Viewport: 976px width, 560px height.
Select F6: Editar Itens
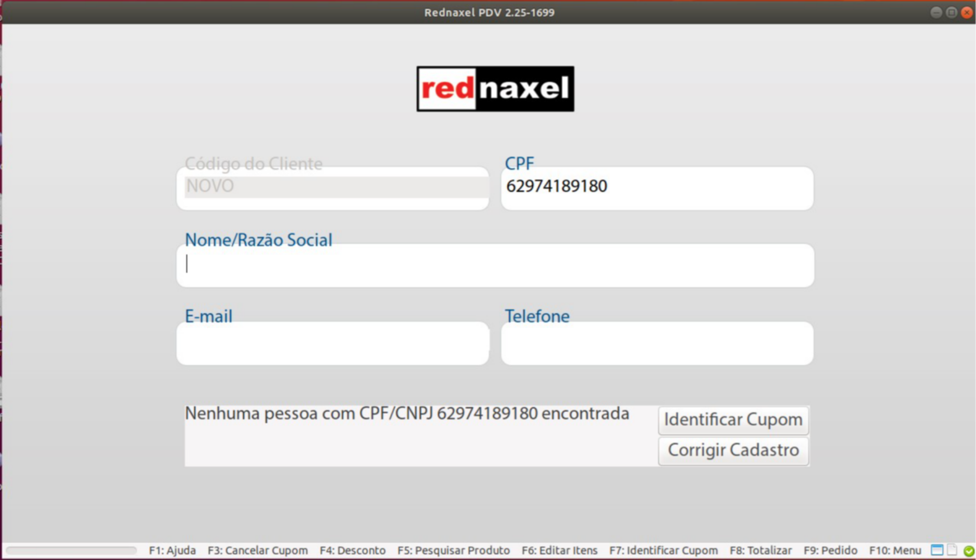560,550
